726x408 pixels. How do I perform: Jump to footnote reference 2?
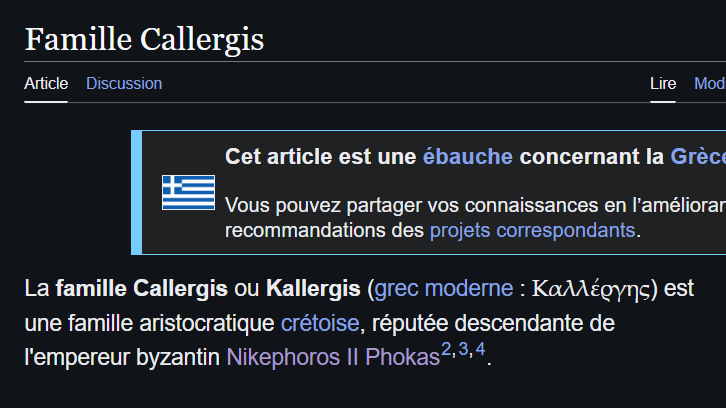point(446,349)
